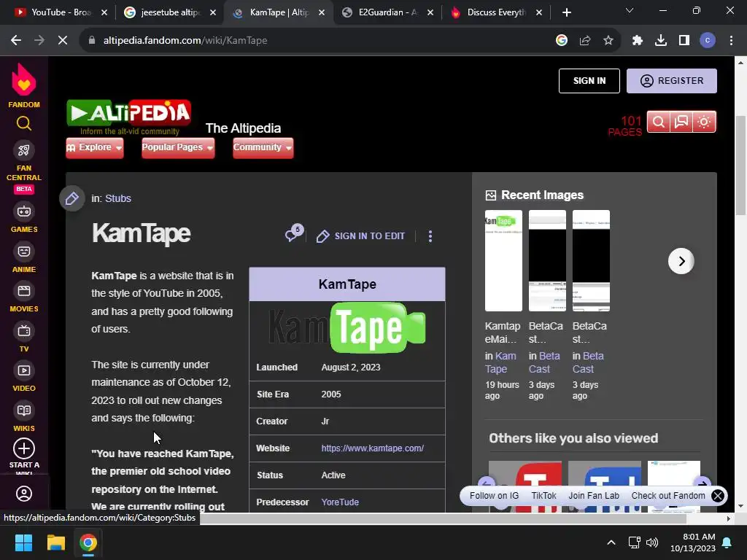Open sidebar user profile icon
747x560 pixels.
(x=24, y=494)
